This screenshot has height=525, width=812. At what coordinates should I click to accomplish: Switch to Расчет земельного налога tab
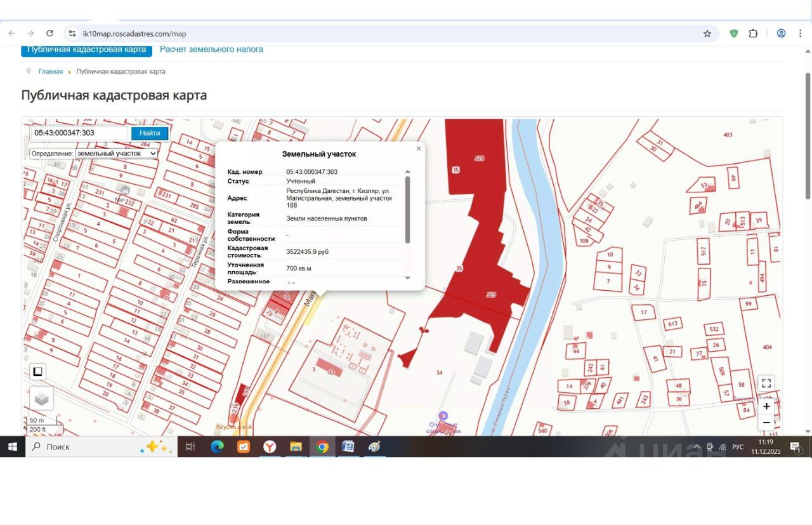211,50
